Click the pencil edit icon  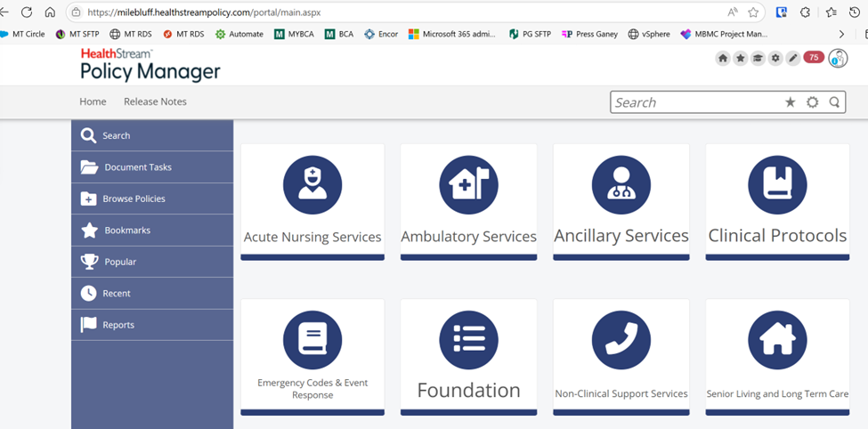[792, 58]
